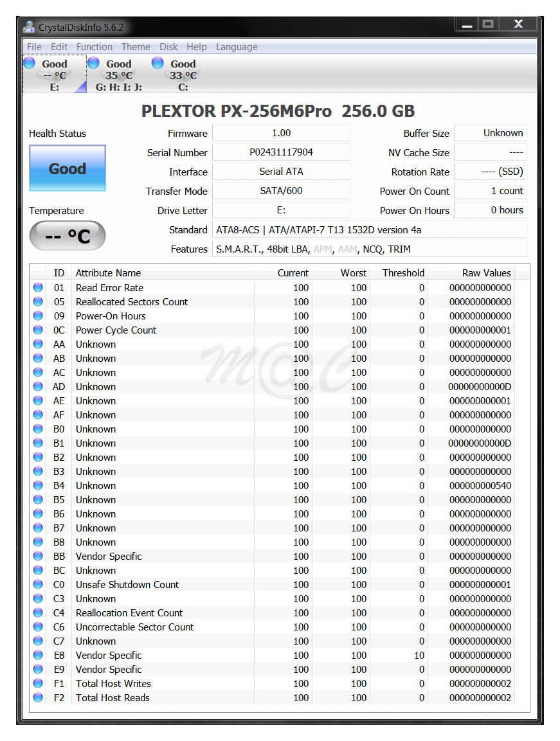Click the Firmware field showing 1.00
The height and width of the screenshot is (741, 560).
(281, 133)
